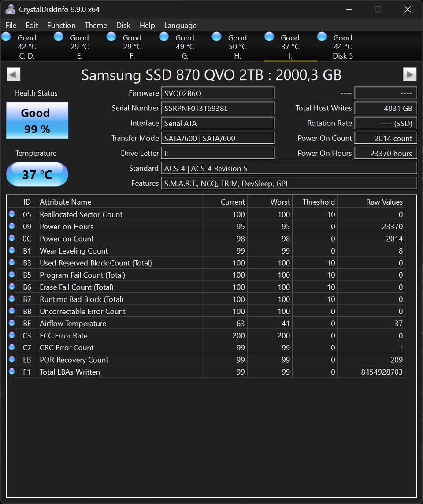
Task: Click the Drive Letter field
Action: 218,153
